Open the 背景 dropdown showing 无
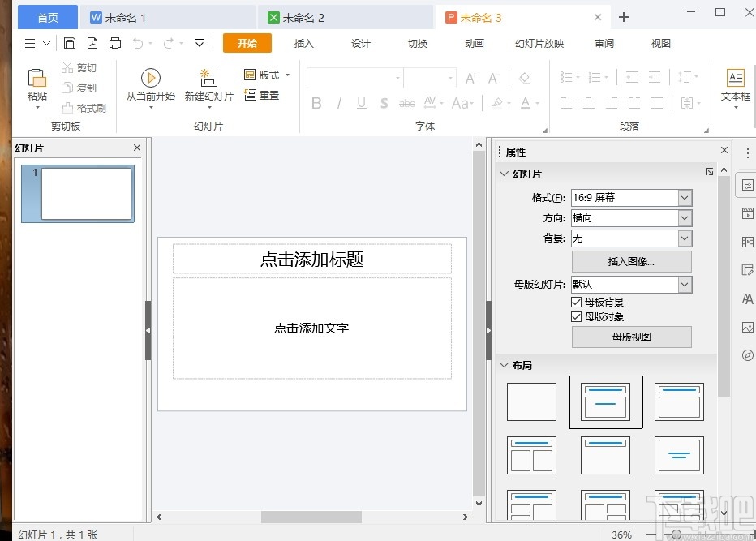756x541 pixels. (x=684, y=238)
